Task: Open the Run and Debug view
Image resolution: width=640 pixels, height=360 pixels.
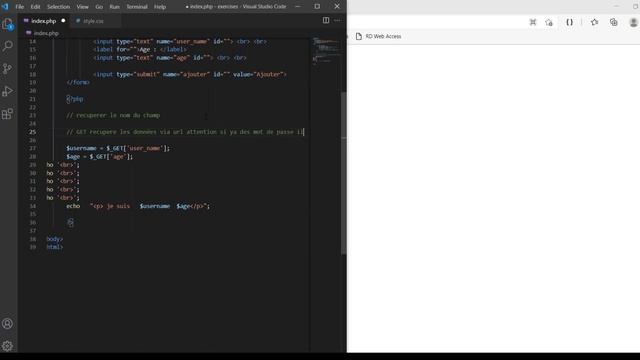Action: click(8, 91)
